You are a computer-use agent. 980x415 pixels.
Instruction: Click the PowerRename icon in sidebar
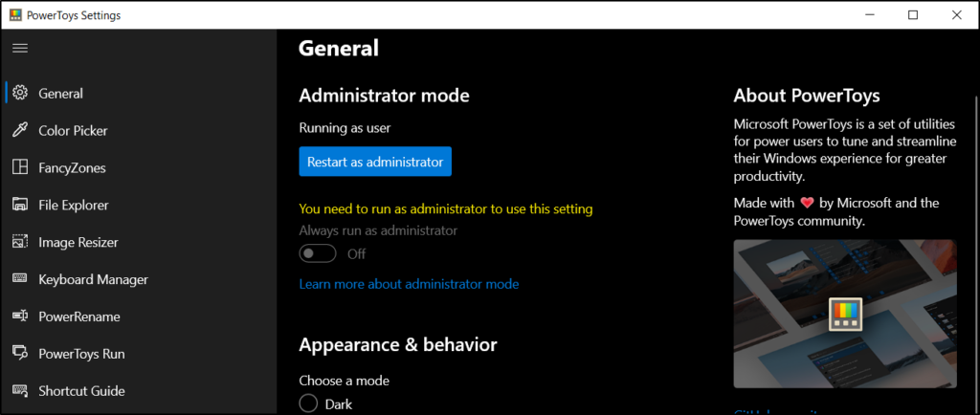(x=19, y=317)
